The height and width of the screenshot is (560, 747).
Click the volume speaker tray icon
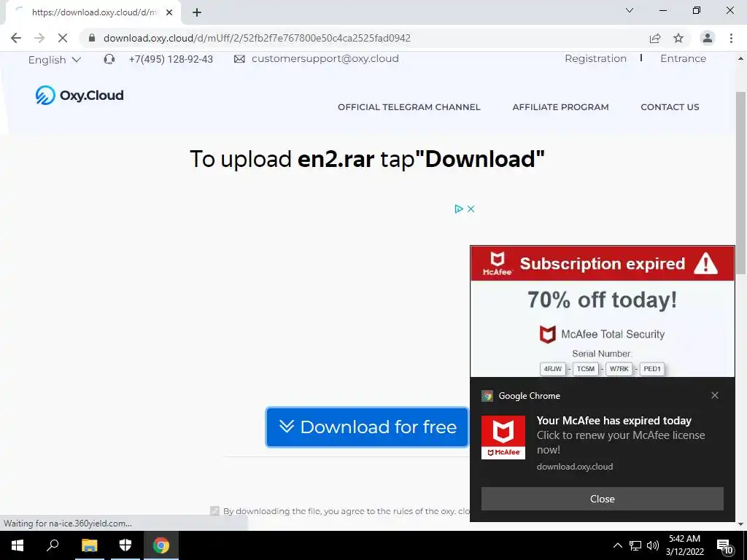coord(653,545)
